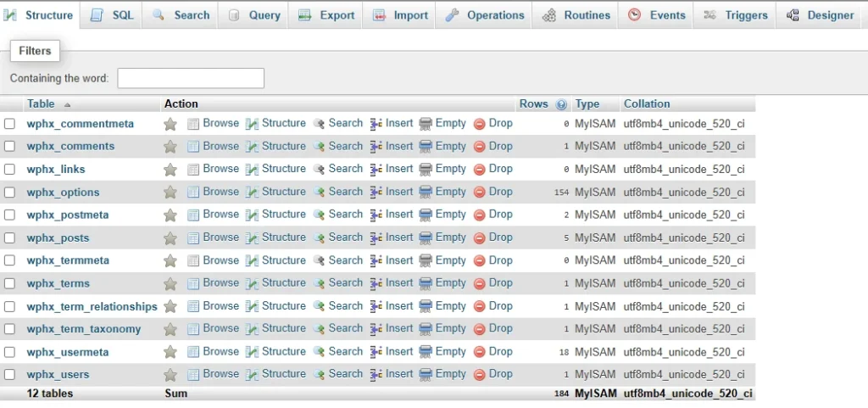Go to the Query tab

pyautogui.click(x=253, y=15)
